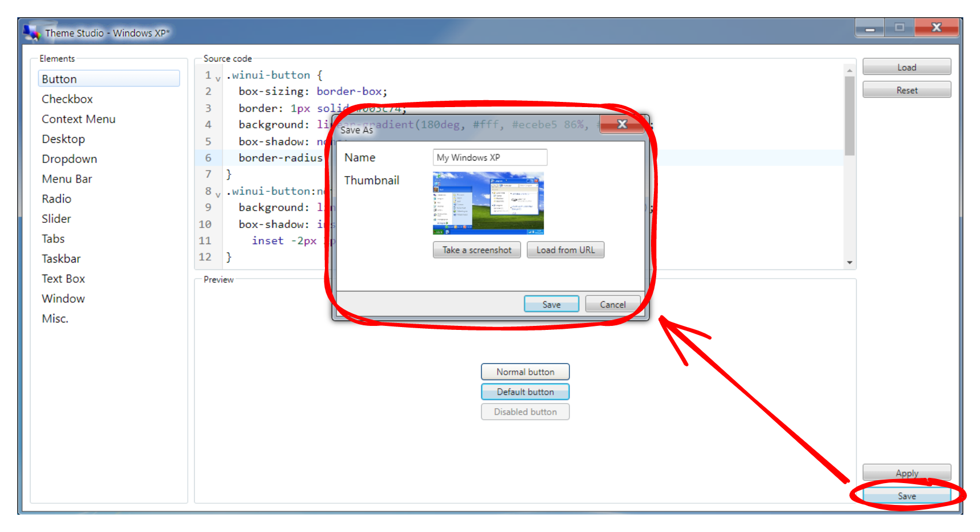
Task: Open the Slider element styles
Action: pos(56,219)
